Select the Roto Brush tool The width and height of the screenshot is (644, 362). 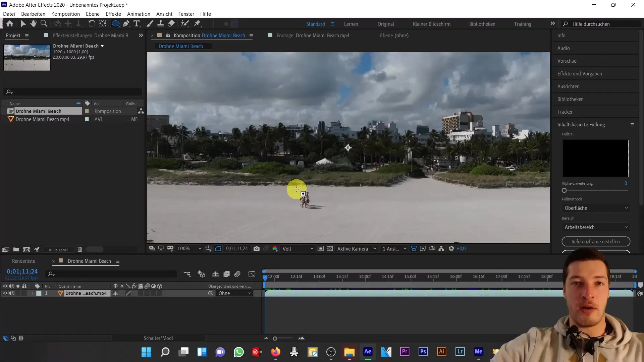[184, 24]
